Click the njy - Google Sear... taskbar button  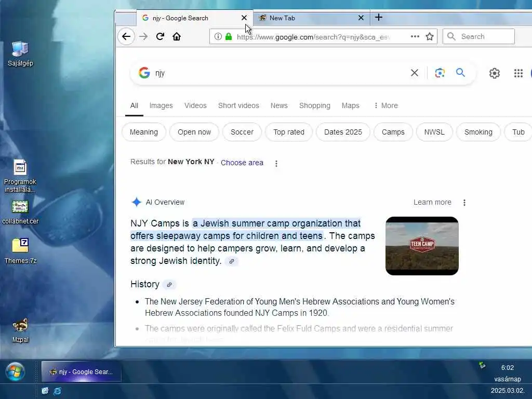coord(82,371)
